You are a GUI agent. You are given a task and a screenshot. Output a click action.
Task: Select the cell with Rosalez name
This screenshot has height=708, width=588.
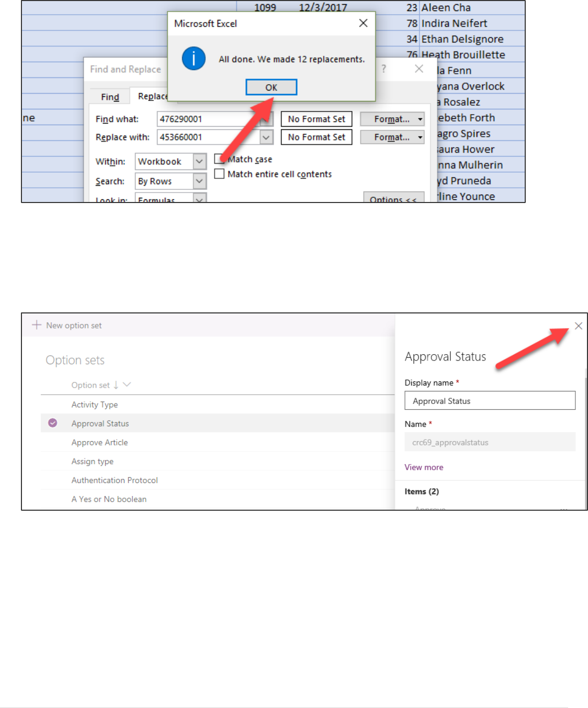point(481,102)
